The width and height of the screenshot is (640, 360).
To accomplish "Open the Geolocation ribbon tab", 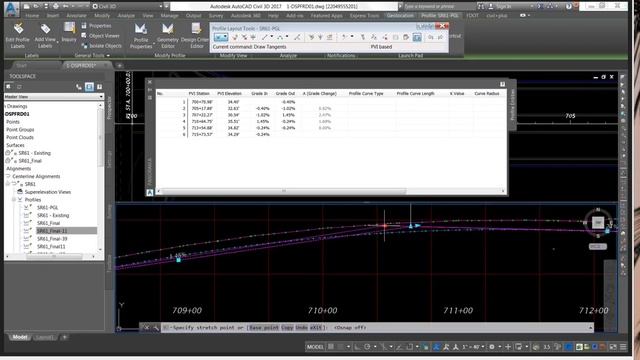I will click(x=400, y=16).
